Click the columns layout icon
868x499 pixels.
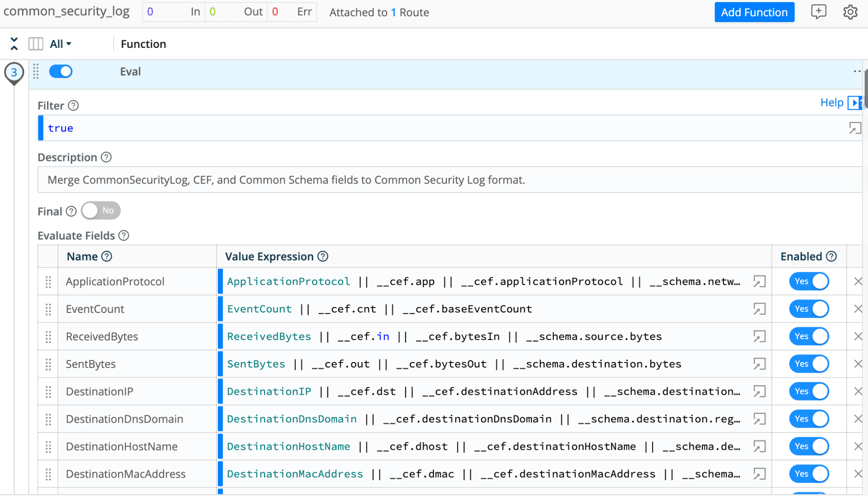[x=36, y=44]
